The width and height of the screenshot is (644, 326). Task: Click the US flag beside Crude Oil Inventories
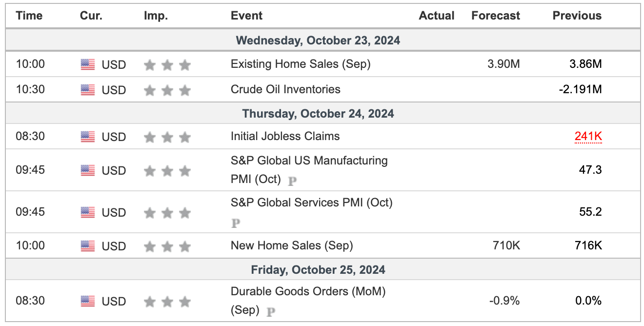tap(88, 90)
